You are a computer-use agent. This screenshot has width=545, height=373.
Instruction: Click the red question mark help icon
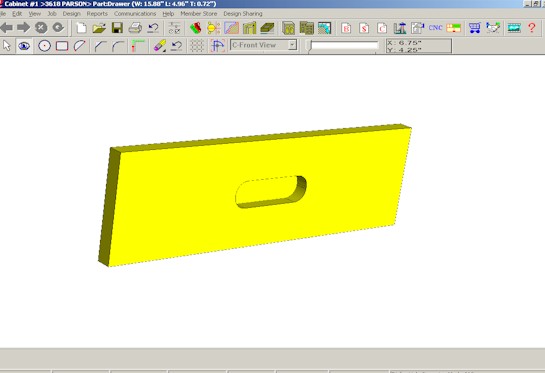(532, 28)
